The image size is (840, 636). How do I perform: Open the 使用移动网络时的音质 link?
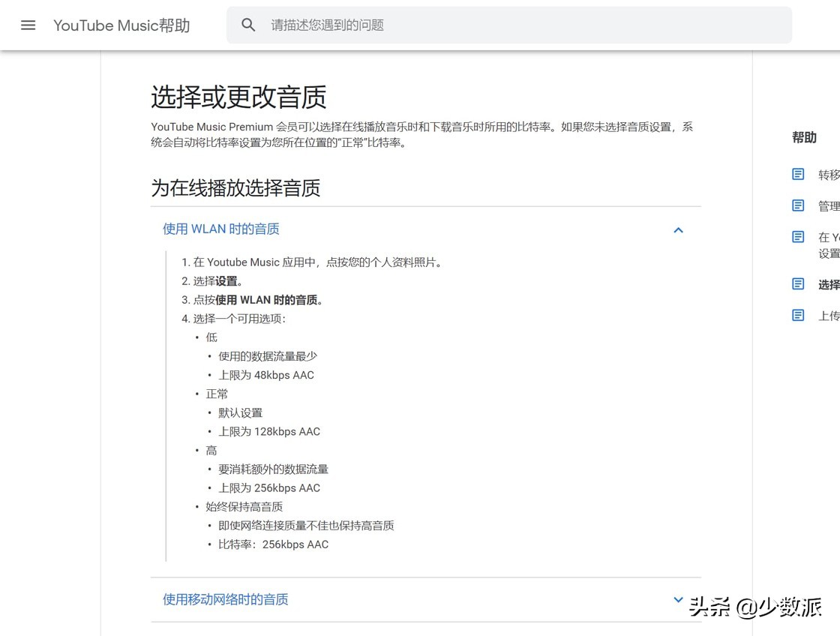(225, 599)
